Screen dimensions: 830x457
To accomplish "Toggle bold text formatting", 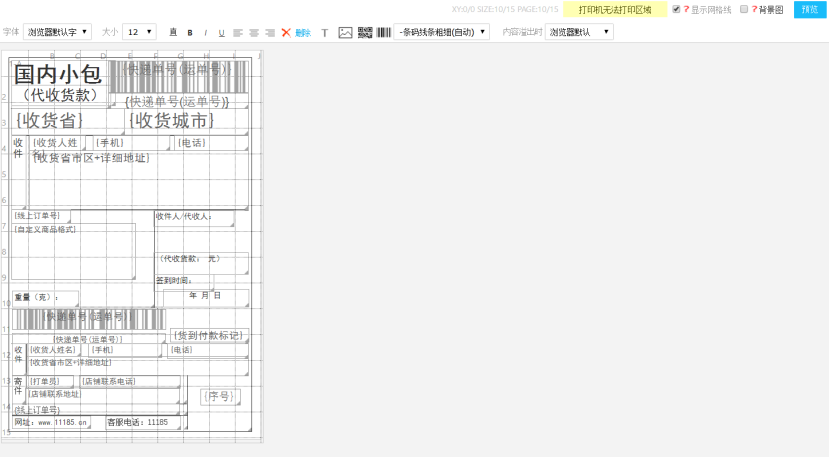I will click(190, 33).
